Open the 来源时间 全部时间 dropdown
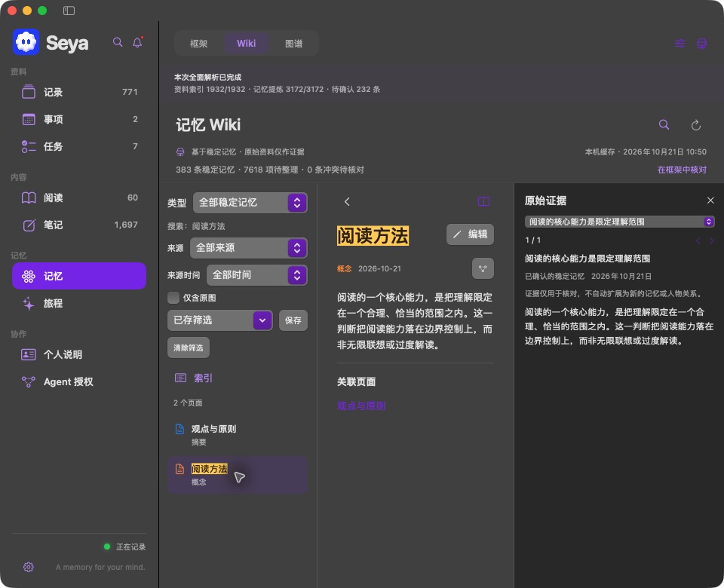 pyautogui.click(x=256, y=275)
